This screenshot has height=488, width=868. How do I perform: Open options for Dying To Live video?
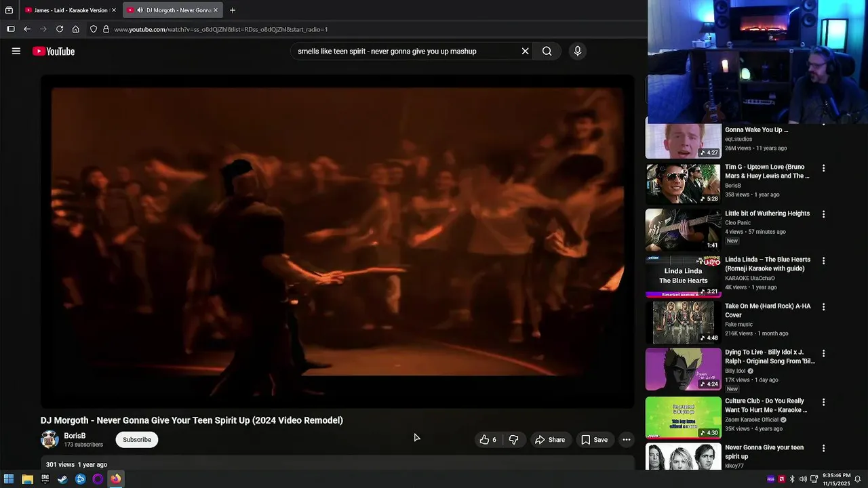pos(824,354)
